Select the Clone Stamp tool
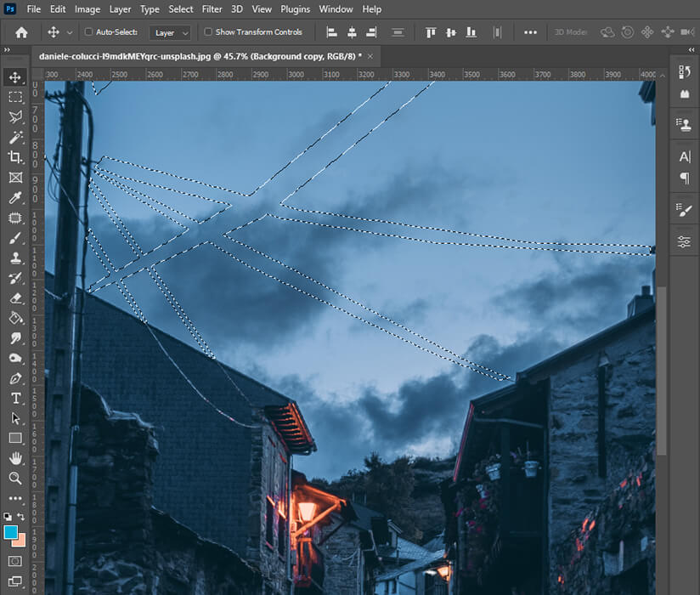The image size is (700, 595). (x=15, y=258)
